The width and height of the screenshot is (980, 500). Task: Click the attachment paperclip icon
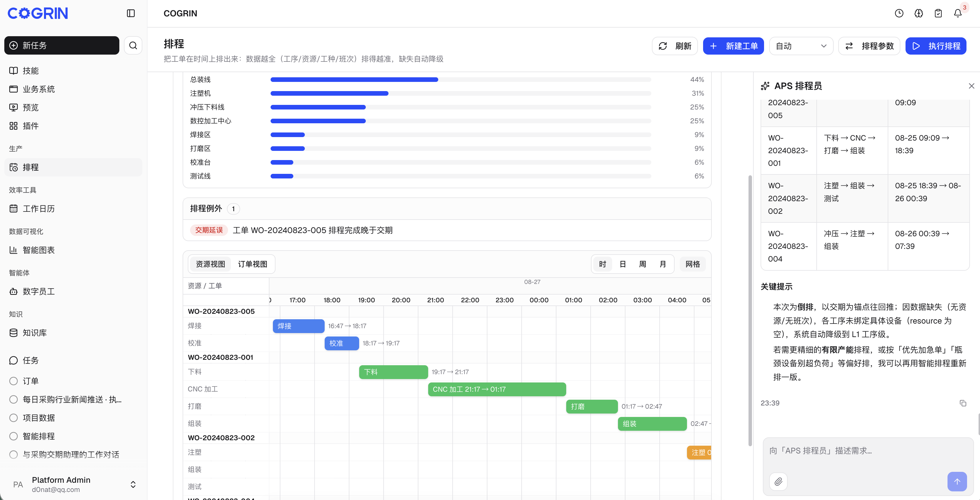778,482
